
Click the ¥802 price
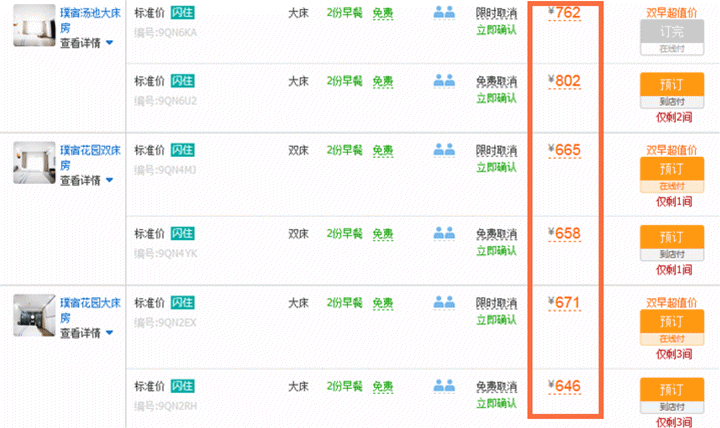point(564,81)
